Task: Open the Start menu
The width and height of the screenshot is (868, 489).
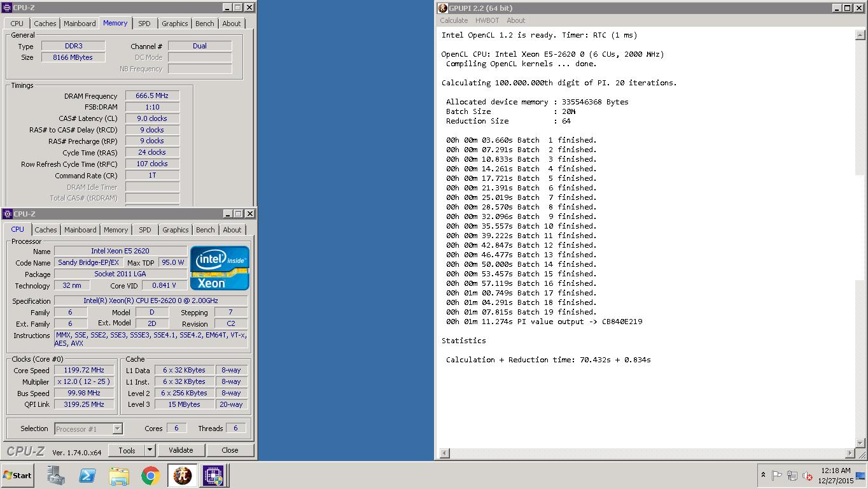Action: 18,475
